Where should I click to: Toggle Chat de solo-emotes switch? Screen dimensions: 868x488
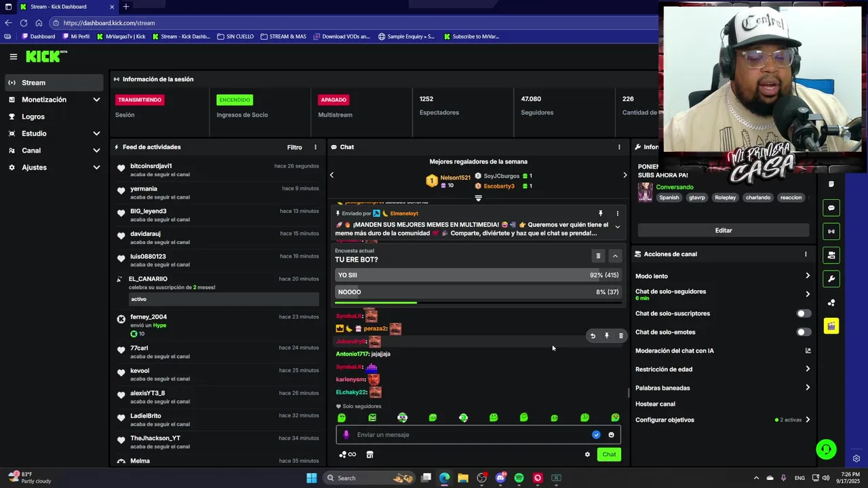(x=804, y=332)
